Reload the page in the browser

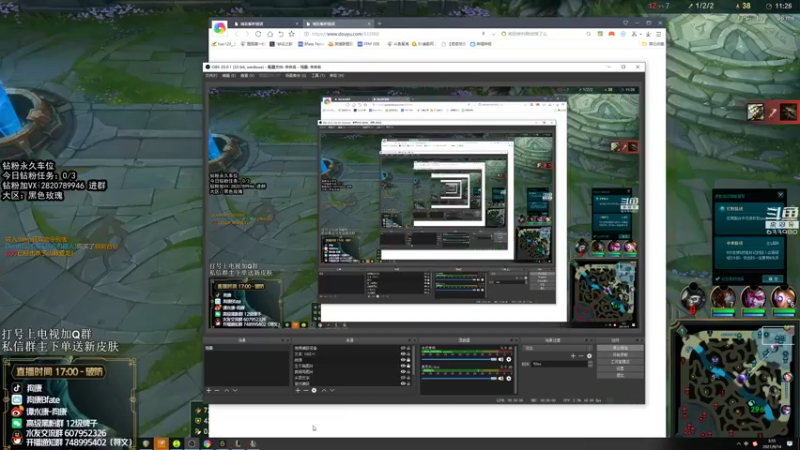tap(258, 34)
